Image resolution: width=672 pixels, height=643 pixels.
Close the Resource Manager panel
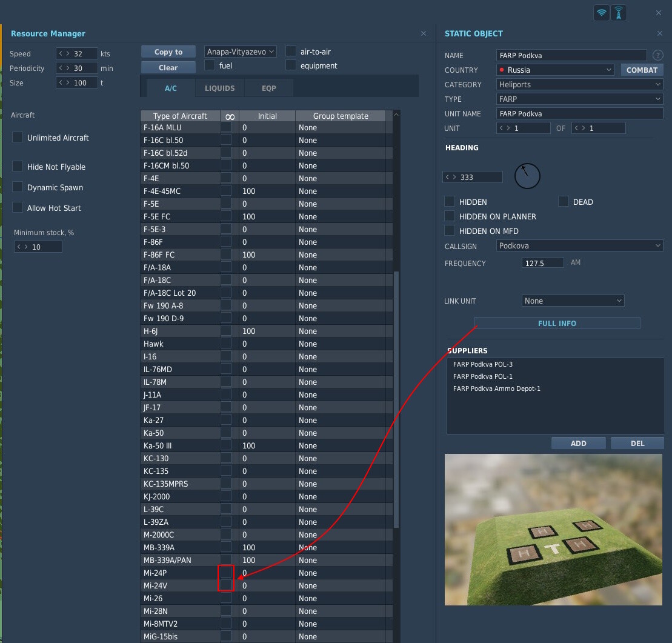424,33
